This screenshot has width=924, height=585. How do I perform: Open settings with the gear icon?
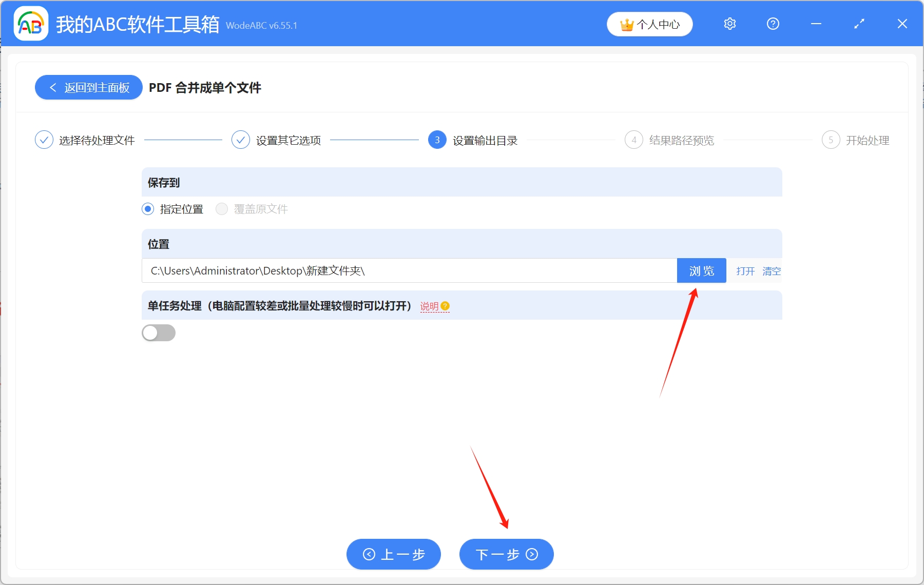click(729, 24)
